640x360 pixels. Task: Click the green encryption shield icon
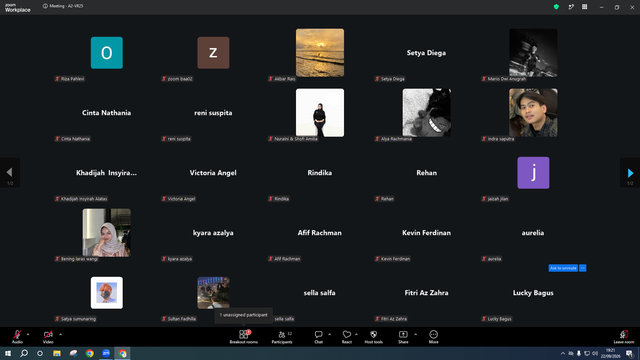click(x=556, y=7)
